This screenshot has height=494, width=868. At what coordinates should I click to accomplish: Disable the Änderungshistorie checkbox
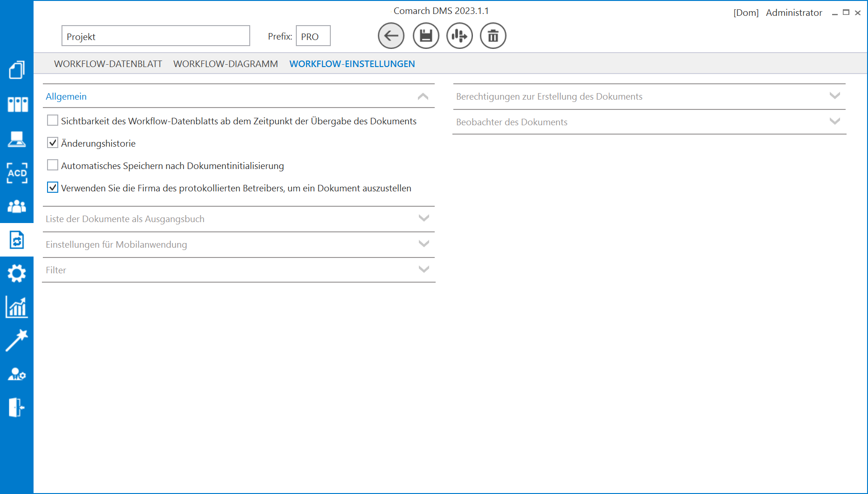pos(52,142)
